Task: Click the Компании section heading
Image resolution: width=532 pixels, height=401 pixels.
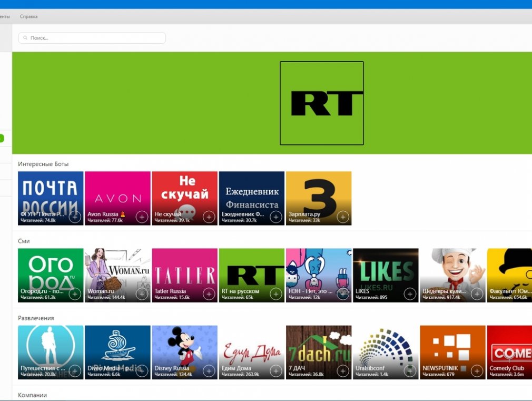Action: tap(33, 395)
